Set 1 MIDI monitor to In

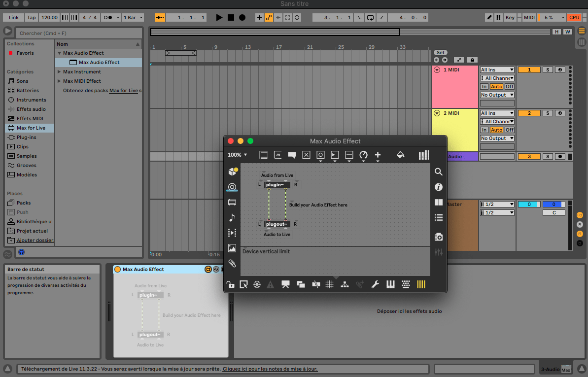pyautogui.click(x=484, y=86)
